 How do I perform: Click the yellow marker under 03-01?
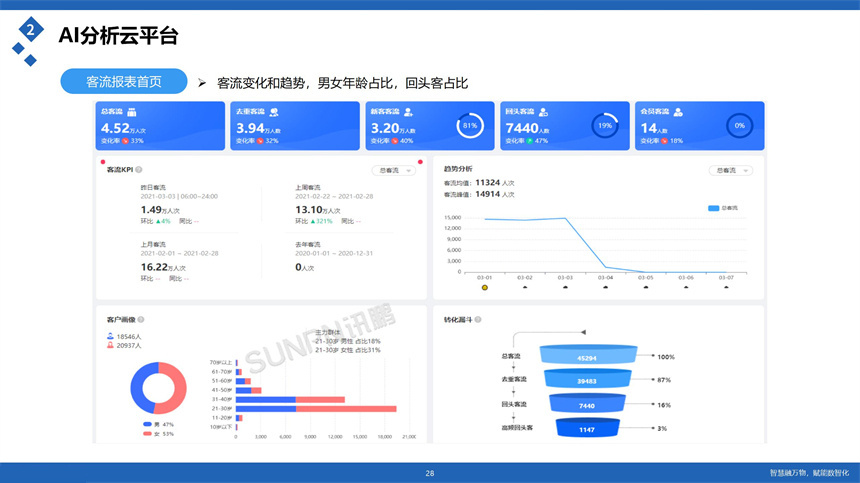[484, 287]
